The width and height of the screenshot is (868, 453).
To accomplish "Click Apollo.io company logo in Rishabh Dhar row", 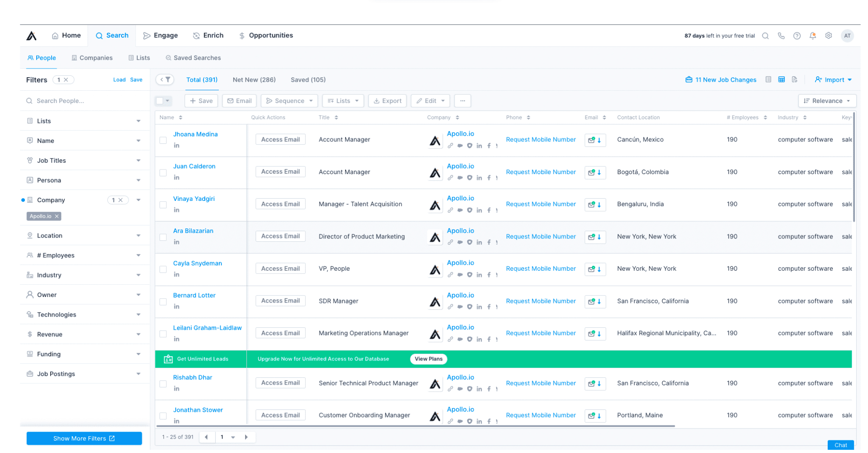I will [x=435, y=384].
